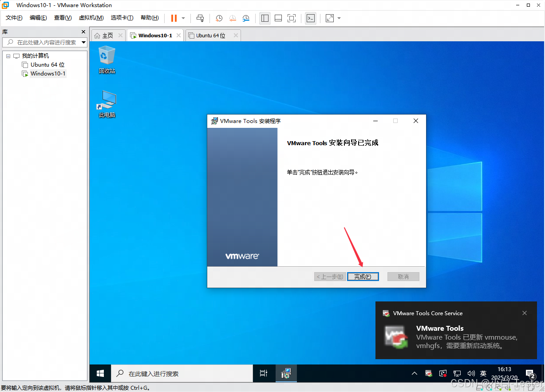Open the stretch mode dropdown arrow
This screenshot has width=545, height=392.
click(339, 18)
